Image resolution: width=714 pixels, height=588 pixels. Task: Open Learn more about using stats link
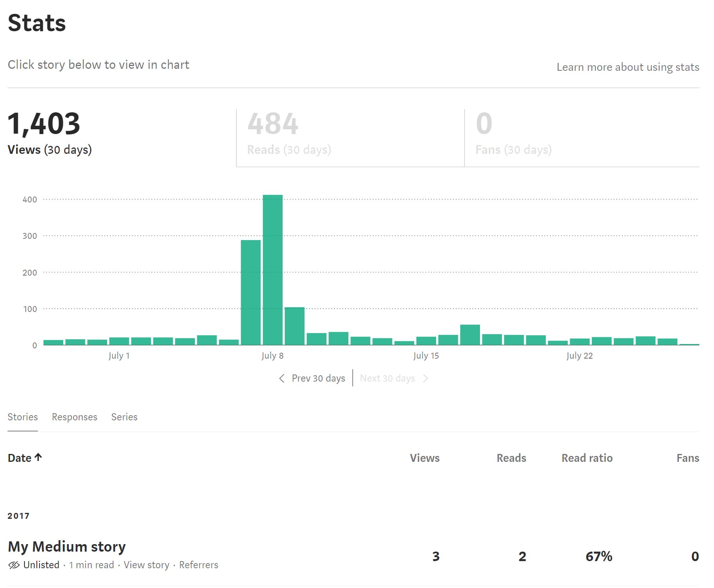click(x=627, y=67)
